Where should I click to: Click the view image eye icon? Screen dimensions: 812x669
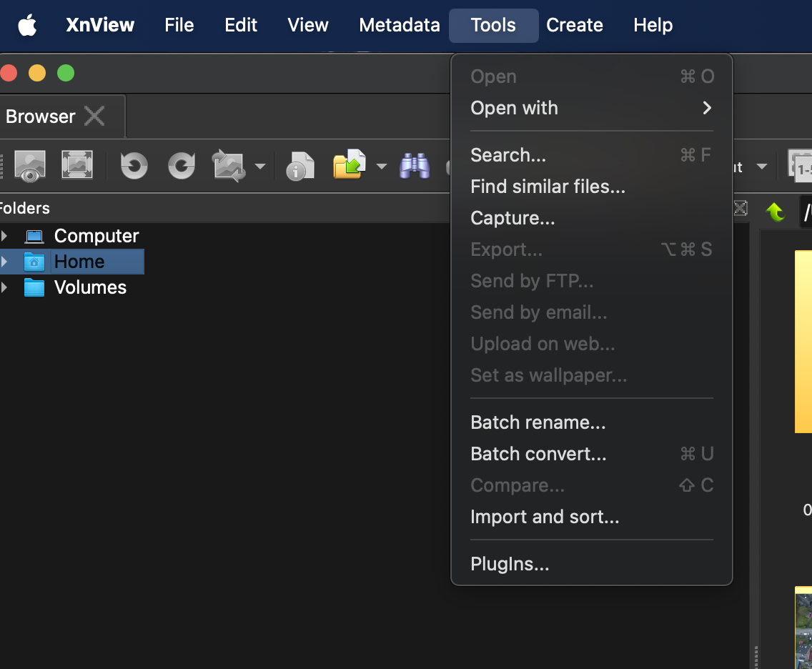pos(29,166)
